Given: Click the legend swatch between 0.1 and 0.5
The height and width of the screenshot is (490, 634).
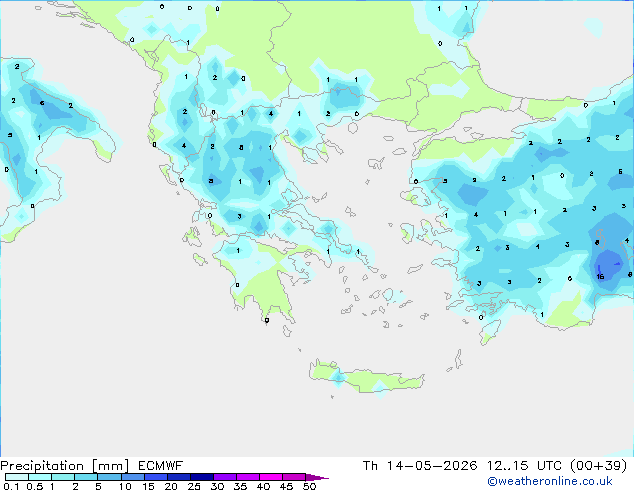Looking at the screenshot, I should pos(17,477).
